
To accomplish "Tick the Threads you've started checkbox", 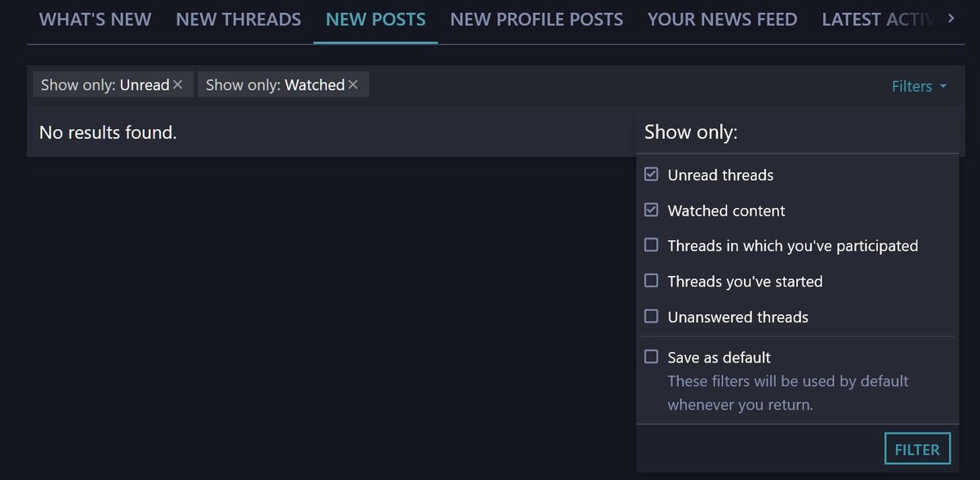I will 651,281.
